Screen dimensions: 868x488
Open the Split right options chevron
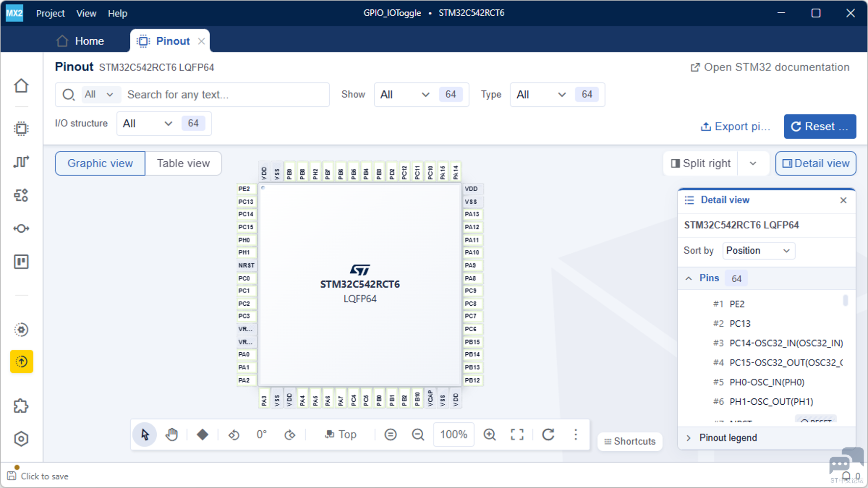coord(753,163)
